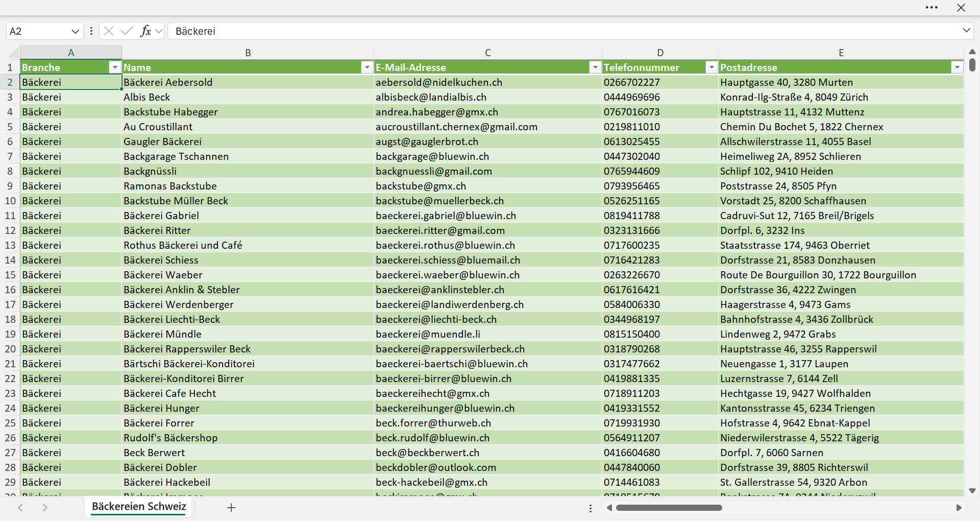Screen dimensions: 980x521
Task: Select cell Backstube Müller Beck
Action: 248,201
